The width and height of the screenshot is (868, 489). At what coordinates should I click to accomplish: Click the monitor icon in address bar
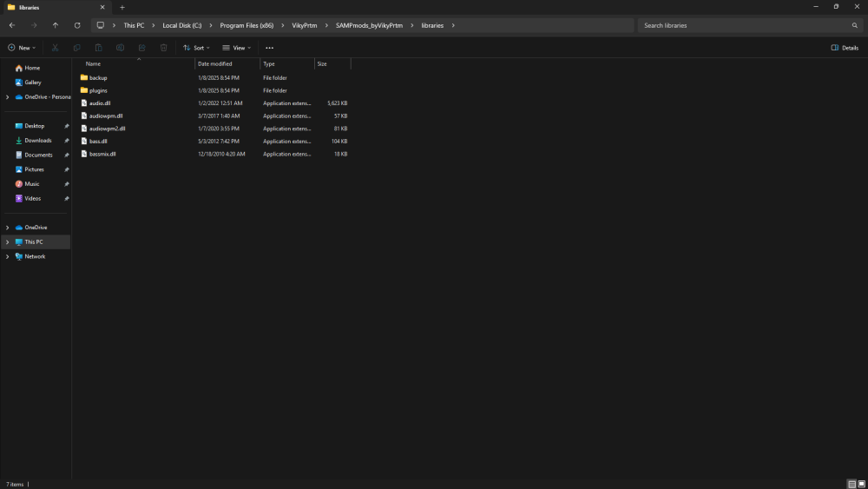coord(100,25)
